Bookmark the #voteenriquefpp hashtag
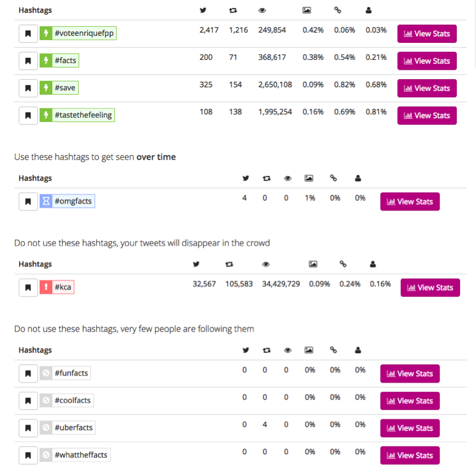Screen dimensions: 476x472 (x=28, y=34)
